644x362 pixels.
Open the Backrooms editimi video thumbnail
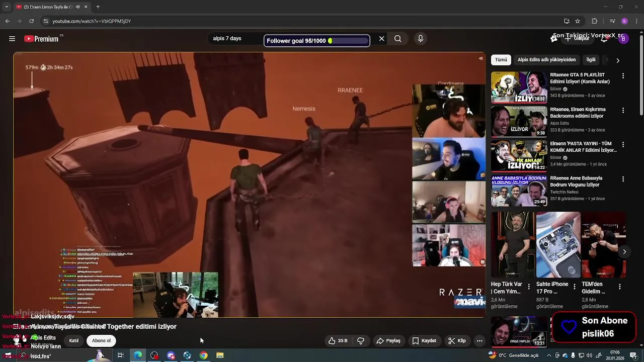coord(519,121)
